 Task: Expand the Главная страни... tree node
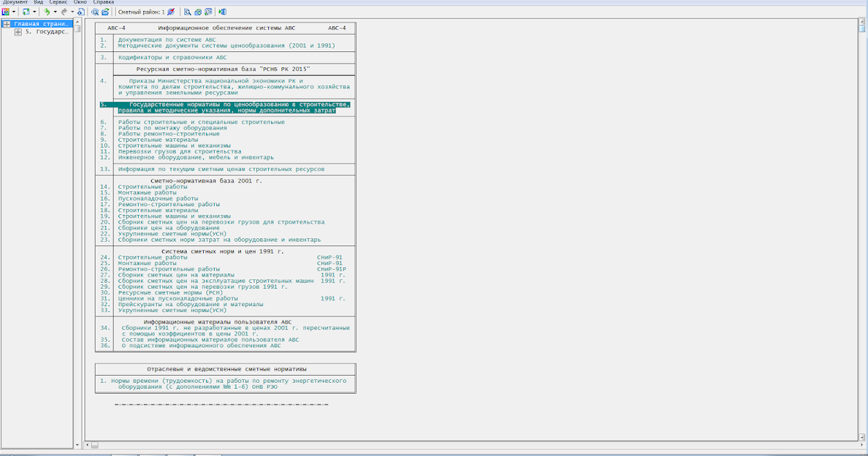point(7,24)
